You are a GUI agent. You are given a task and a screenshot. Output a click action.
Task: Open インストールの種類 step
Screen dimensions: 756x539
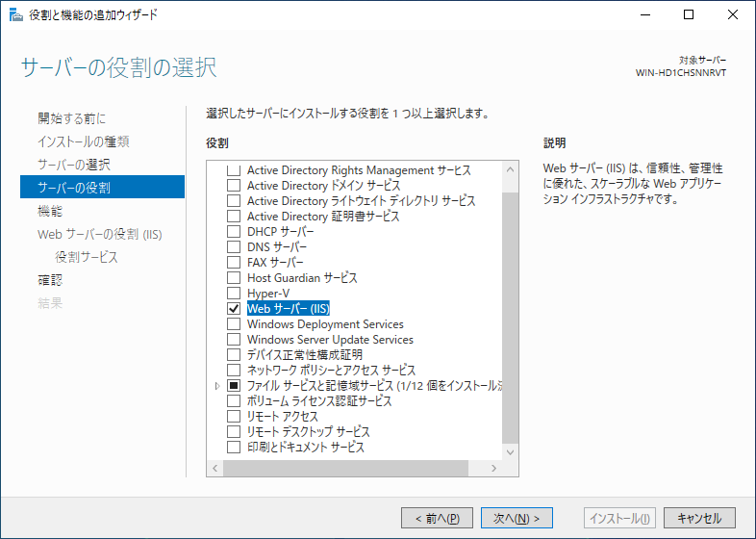[84, 141]
